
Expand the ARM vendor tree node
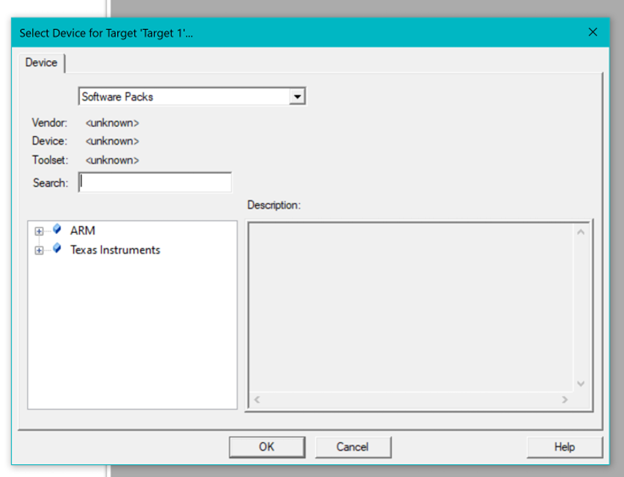(x=39, y=231)
